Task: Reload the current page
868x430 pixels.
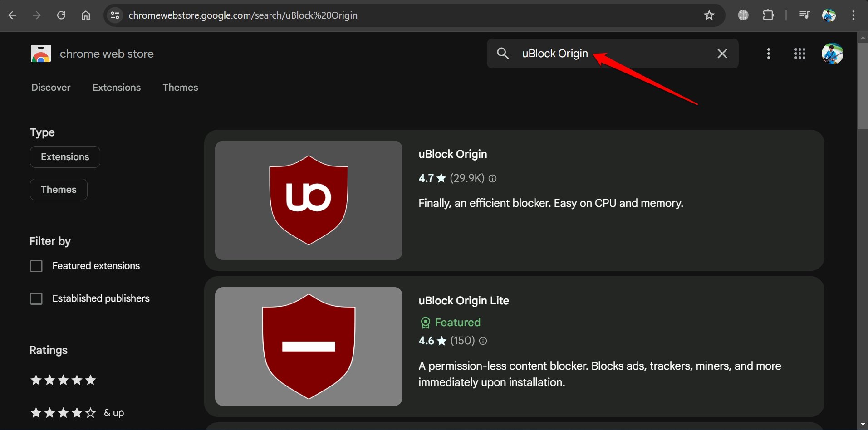Action: [x=61, y=15]
